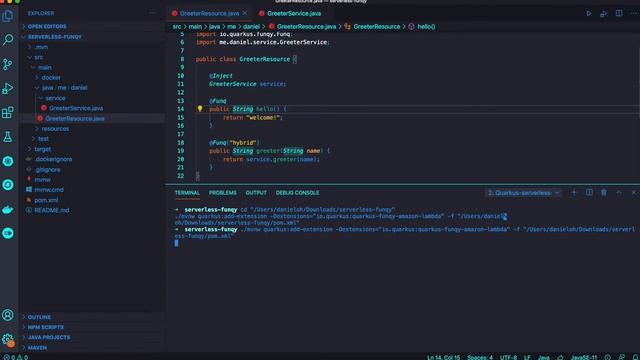Open notifications bell in status bar

(635, 357)
